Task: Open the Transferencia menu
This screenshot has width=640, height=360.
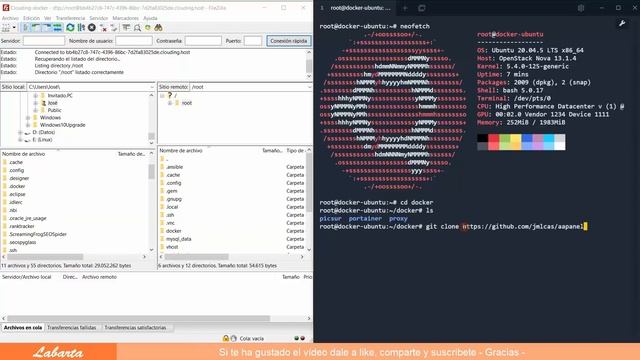Action: [70, 18]
